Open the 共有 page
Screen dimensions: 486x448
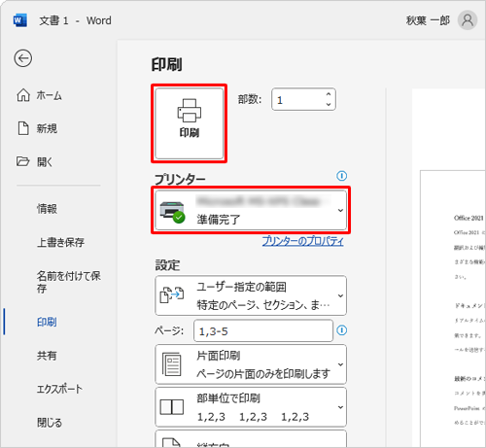(47, 356)
